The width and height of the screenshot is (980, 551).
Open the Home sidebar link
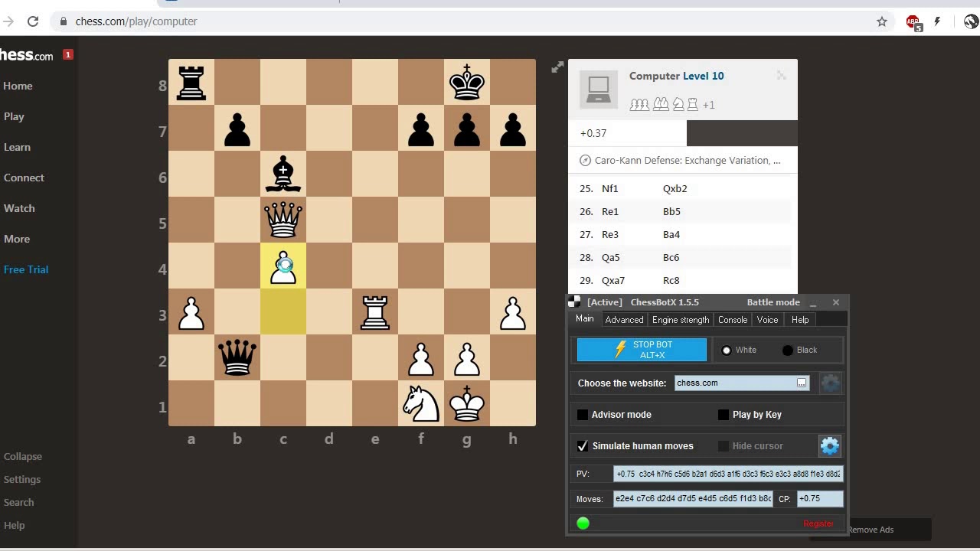[18, 86]
